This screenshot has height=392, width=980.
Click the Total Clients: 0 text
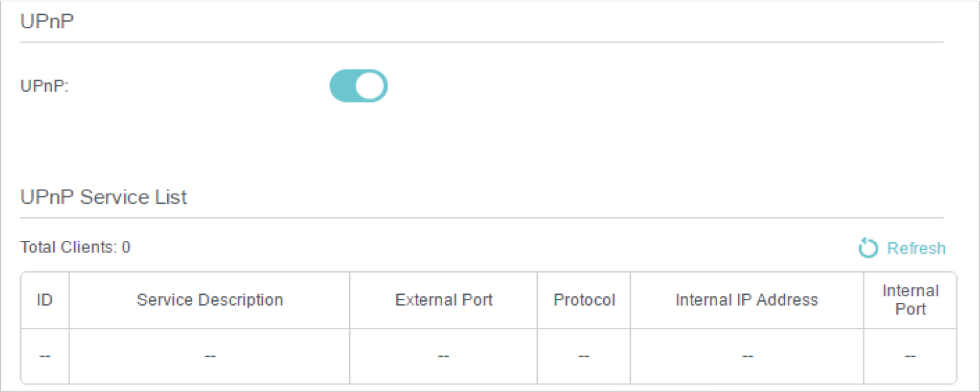pyautogui.click(x=75, y=248)
